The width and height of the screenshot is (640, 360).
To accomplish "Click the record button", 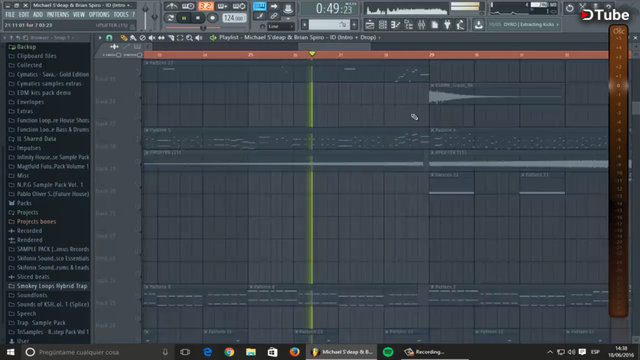I will click(212, 18).
